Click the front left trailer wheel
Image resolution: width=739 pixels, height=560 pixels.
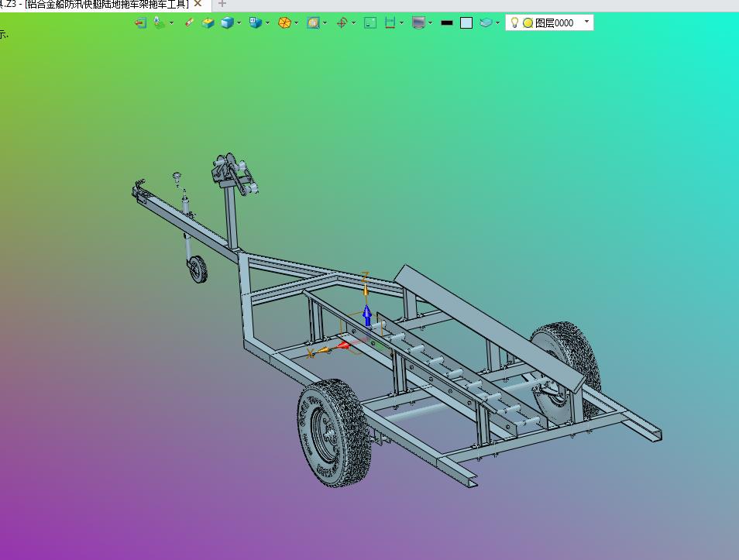click(334, 433)
